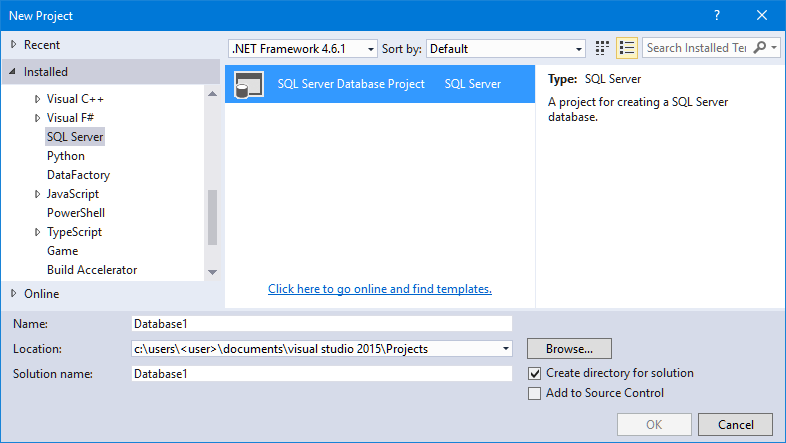
Task: Click the JavaScript tree label
Action: tap(73, 194)
